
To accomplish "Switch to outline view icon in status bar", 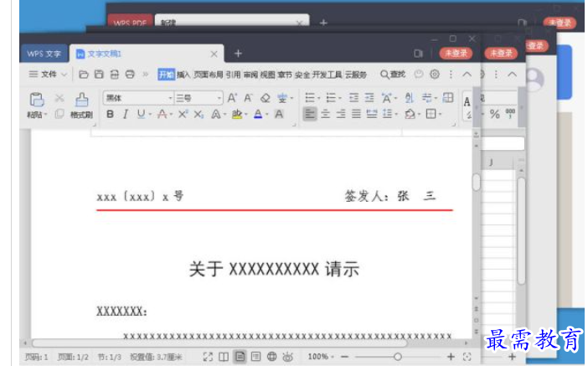I will tap(255, 357).
